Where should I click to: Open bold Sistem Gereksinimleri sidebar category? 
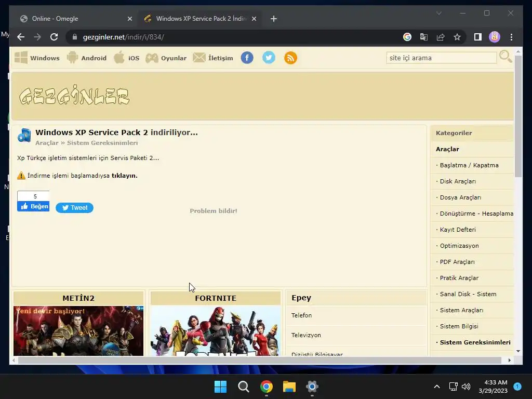point(475,342)
